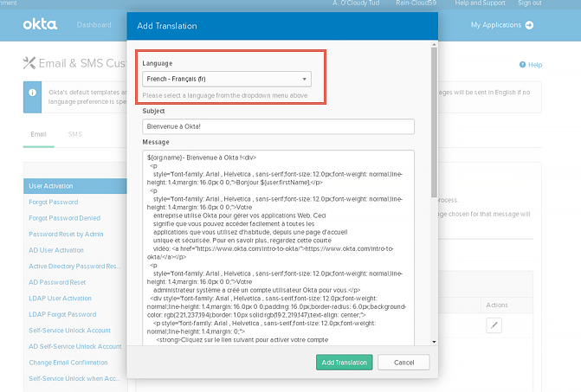Click the info icon in the notice banner
Image resolution: width=581 pixels, height=392 pixels.
(x=32, y=93)
